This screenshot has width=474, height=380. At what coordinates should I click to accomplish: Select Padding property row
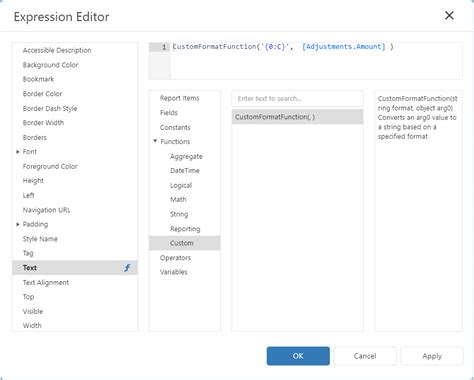[x=75, y=224]
